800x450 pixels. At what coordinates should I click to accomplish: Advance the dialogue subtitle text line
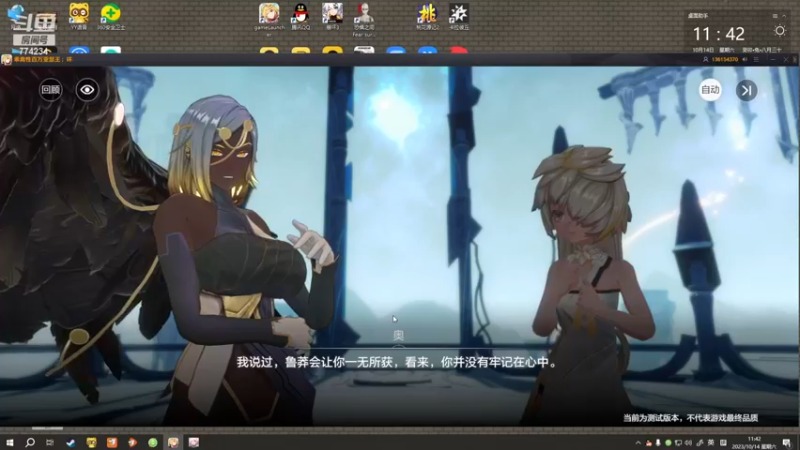tap(397, 362)
